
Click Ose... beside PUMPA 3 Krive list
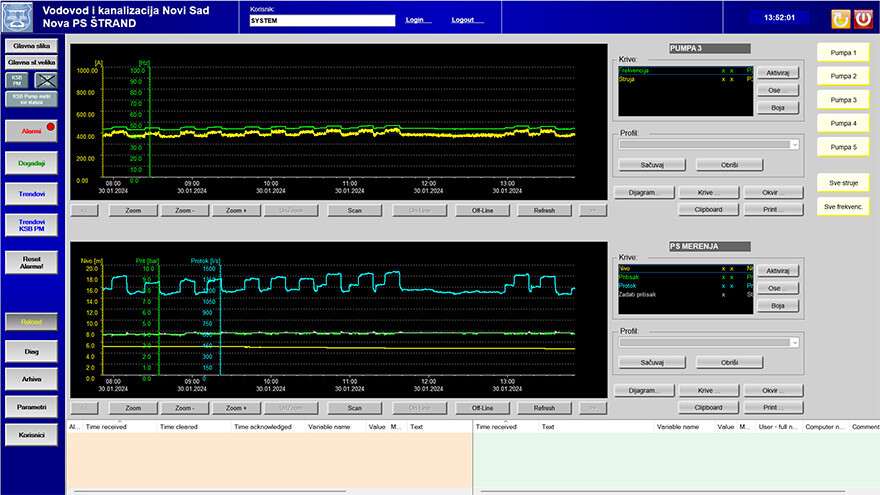[x=777, y=90]
